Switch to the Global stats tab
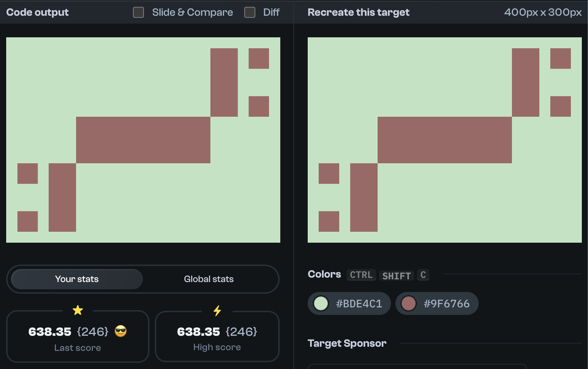 [x=209, y=279]
